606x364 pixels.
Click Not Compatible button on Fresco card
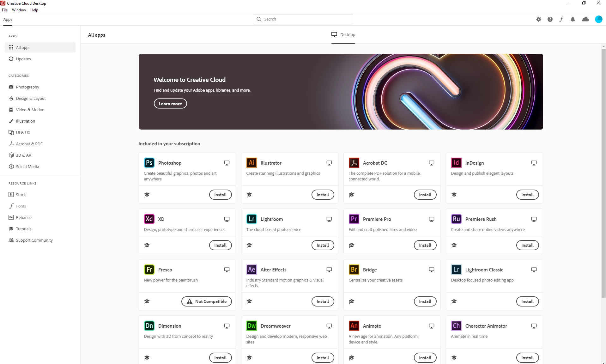[207, 301]
